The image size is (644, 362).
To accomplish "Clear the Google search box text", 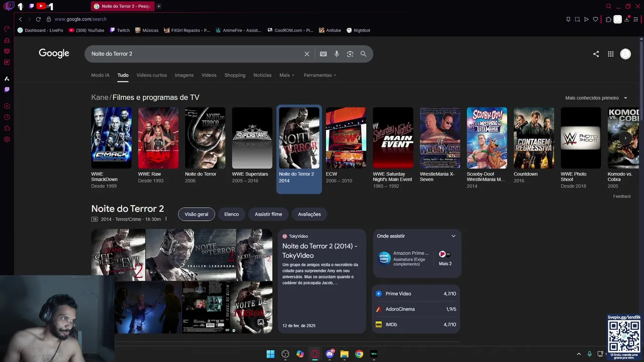I will tap(307, 54).
